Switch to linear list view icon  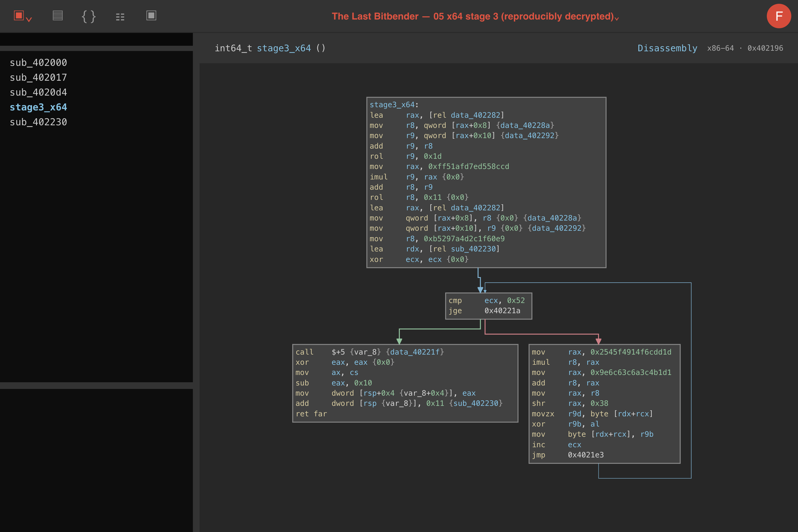[58, 16]
